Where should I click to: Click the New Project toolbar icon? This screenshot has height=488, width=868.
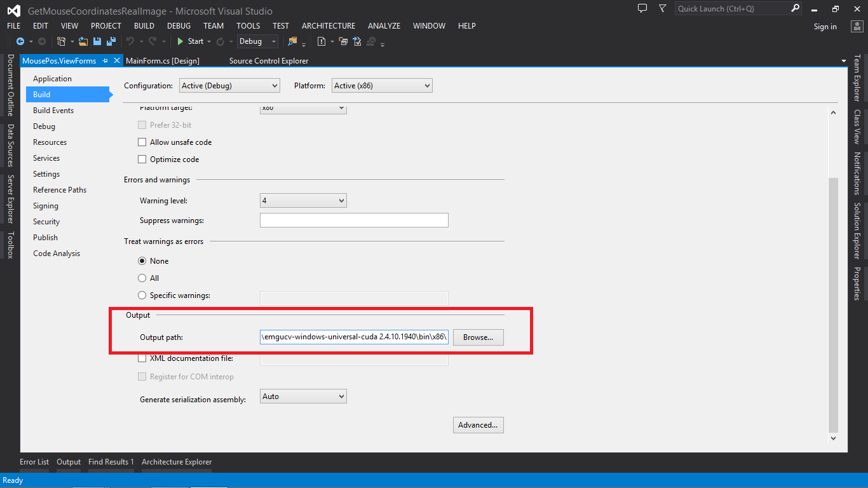[x=62, y=41]
